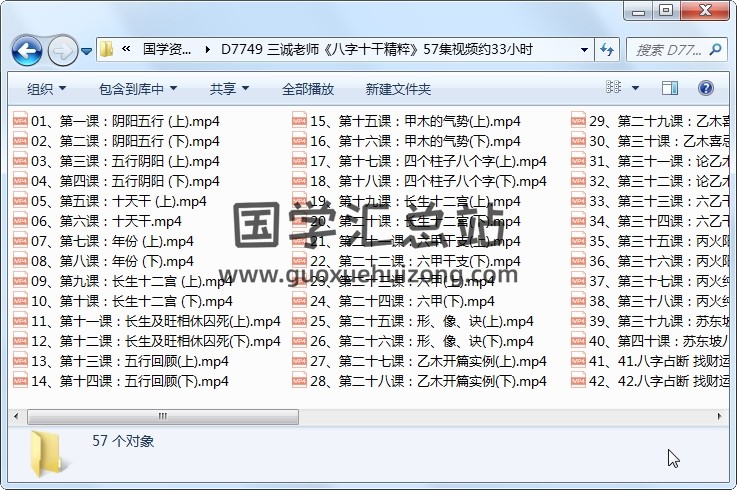
Task: Click the magnifier icon in search box
Action: pyautogui.click(x=717, y=49)
